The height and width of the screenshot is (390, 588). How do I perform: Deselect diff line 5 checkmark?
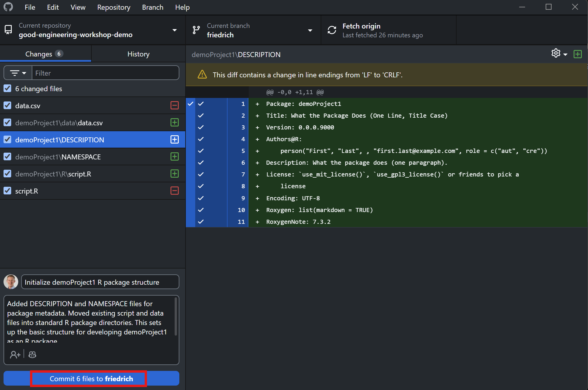click(201, 151)
